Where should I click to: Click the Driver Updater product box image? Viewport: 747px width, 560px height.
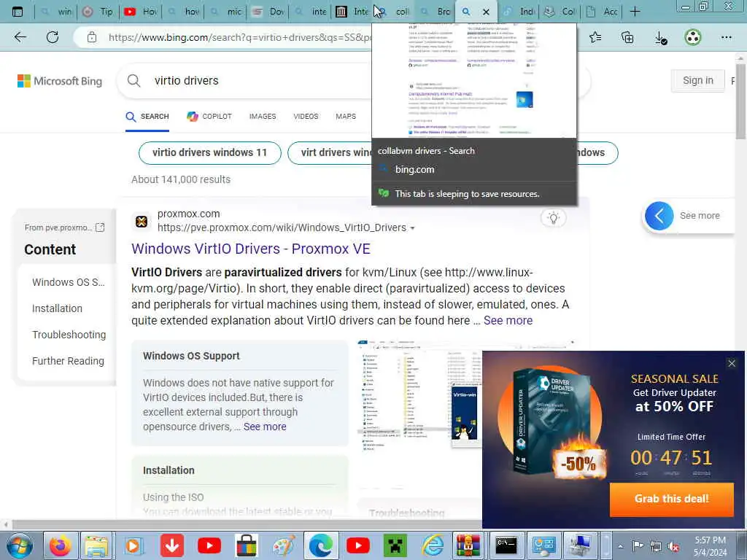pyautogui.click(x=550, y=421)
